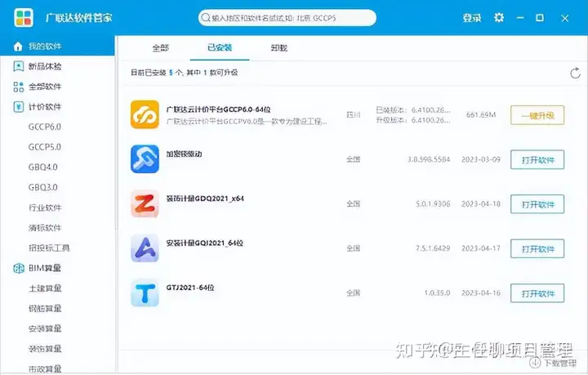Image resolution: width=588 pixels, height=375 pixels.
Task: Click the 安装计量GQI2021_64位 software name
Action: (205, 243)
